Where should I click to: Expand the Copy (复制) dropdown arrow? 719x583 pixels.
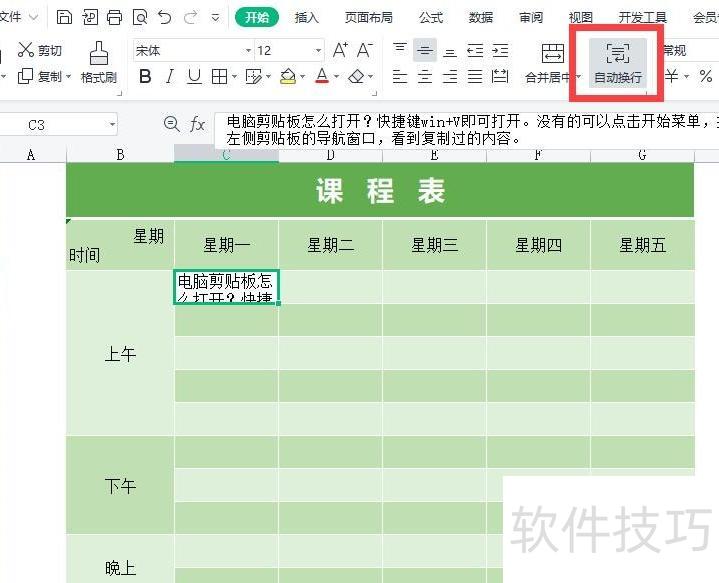(69, 76)
